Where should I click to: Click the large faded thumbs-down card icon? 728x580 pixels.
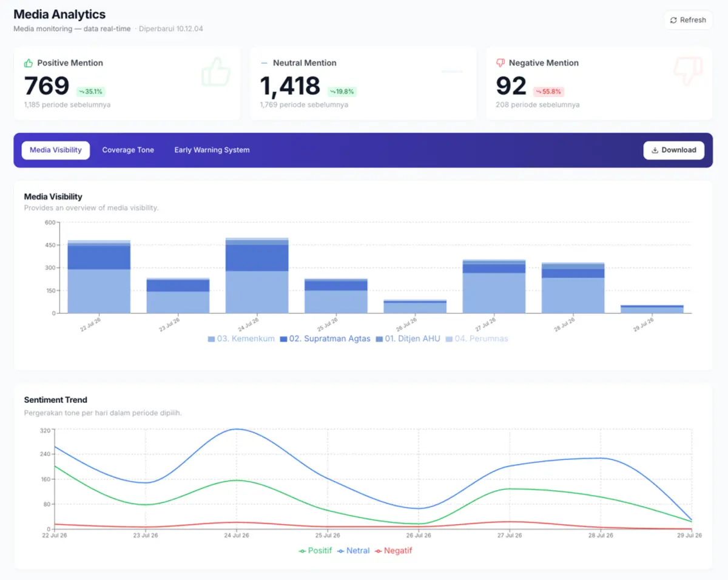(x=688, y=72)
